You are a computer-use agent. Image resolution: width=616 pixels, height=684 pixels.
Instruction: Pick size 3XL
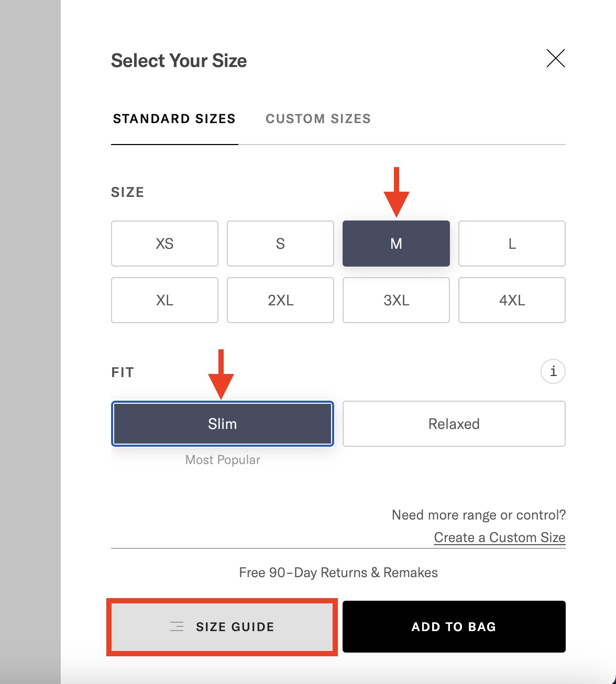[396, 300]
